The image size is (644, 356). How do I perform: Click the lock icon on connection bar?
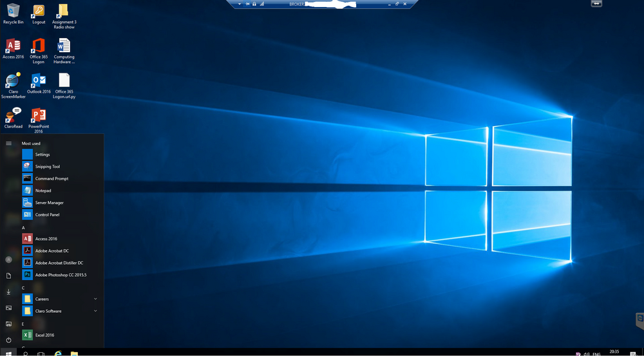254,4
